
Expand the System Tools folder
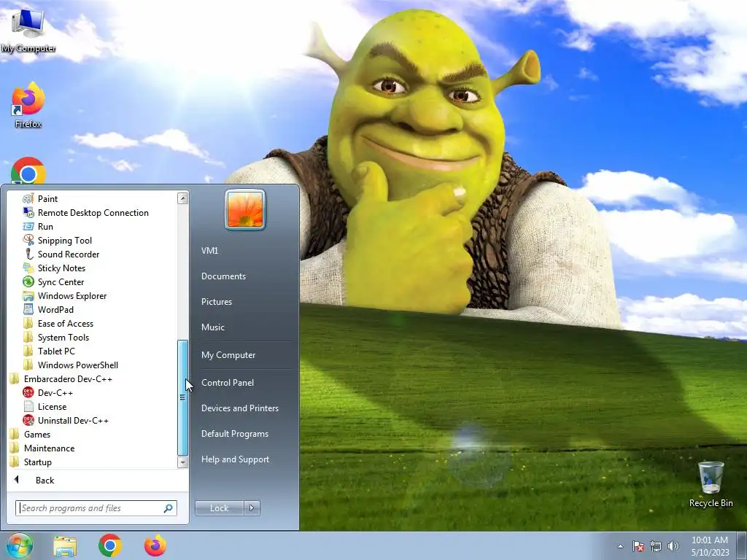(x=56, y=337)
